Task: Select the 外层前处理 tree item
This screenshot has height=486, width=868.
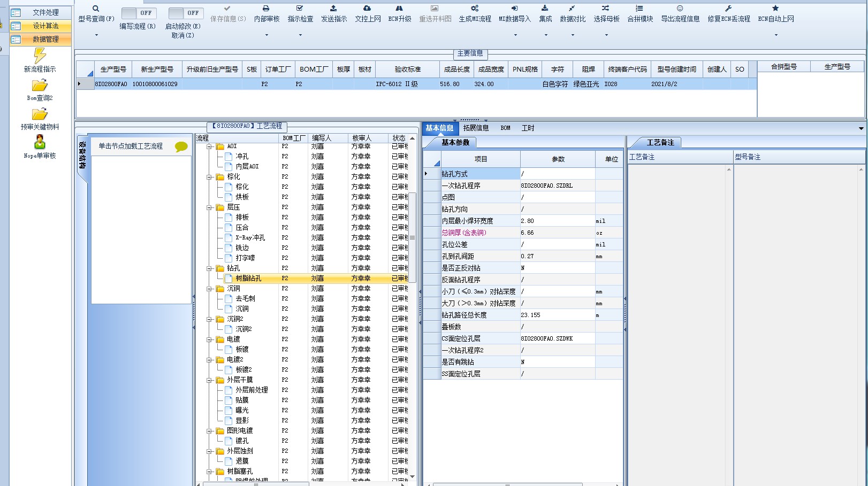Action: (x=252, y=390)
